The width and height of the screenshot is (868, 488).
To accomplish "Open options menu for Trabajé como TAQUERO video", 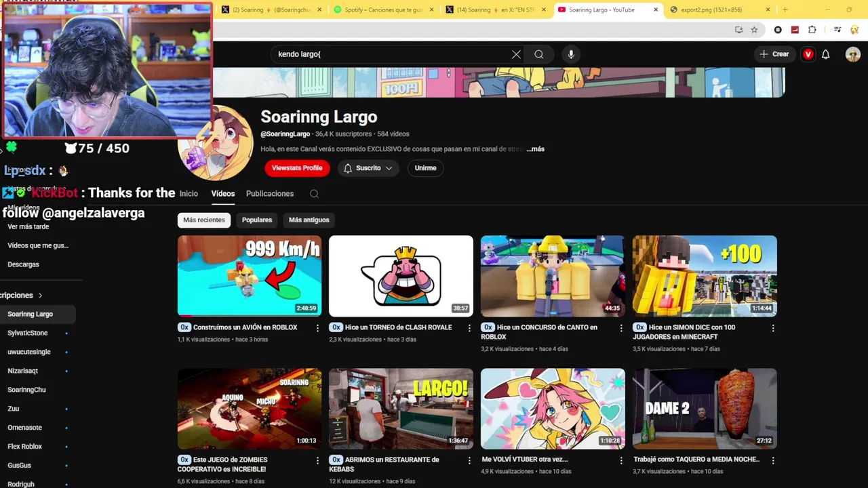I will pyautogui.click(x=773, y=460).
